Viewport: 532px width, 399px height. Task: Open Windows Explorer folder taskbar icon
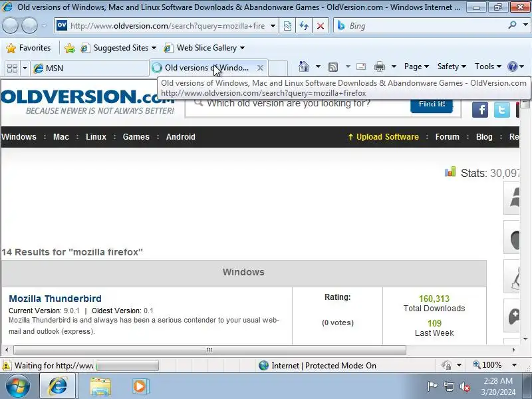coord(100,386)
